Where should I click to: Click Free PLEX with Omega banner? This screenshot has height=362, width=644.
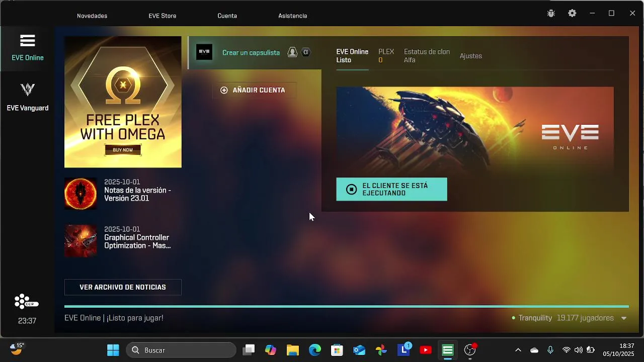pyautogui.click(x=123, y=102)
